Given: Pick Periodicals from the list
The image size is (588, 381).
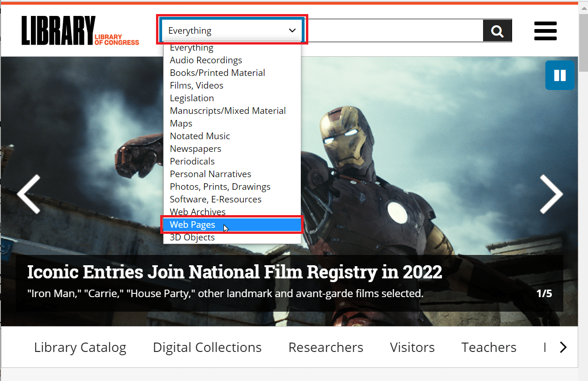Looking at the screenshot, I should (x=232, y=161).
